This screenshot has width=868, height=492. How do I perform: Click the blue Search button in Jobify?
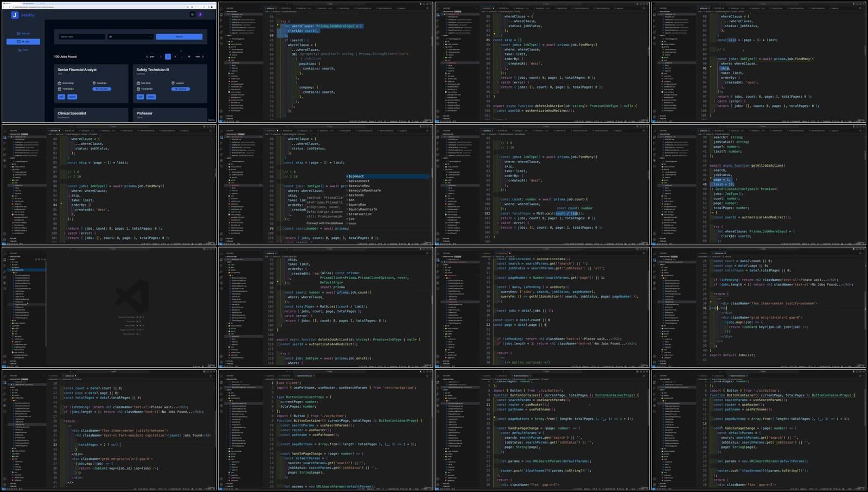pyautogui.click(x=179, y=36)
